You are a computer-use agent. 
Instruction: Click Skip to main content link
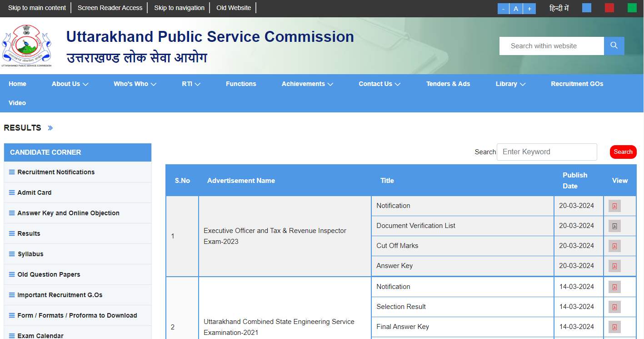coord(37,8)
